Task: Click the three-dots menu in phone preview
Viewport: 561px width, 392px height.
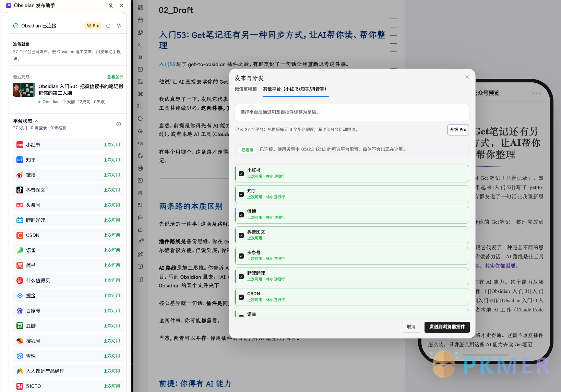Action: click(x=537, y=93)
